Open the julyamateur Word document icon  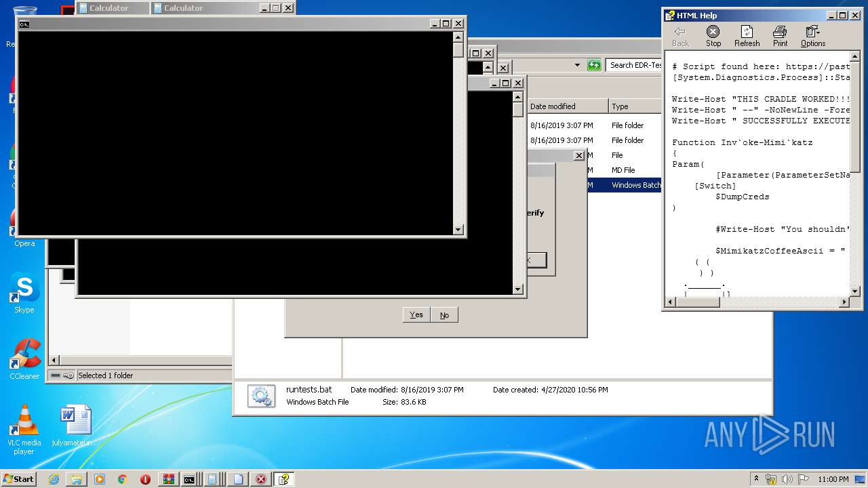(x=75, y=426)
